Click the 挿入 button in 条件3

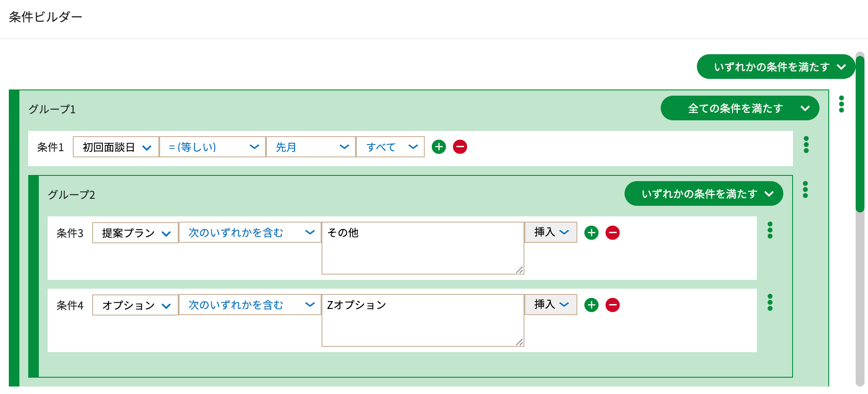coord(551,232)
